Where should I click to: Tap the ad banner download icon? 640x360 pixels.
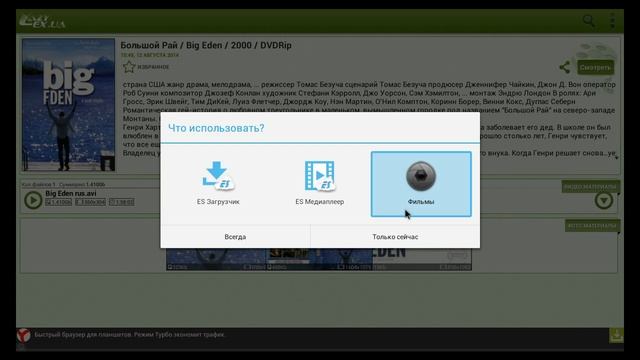pyautogui.click(x=616, y=336)
